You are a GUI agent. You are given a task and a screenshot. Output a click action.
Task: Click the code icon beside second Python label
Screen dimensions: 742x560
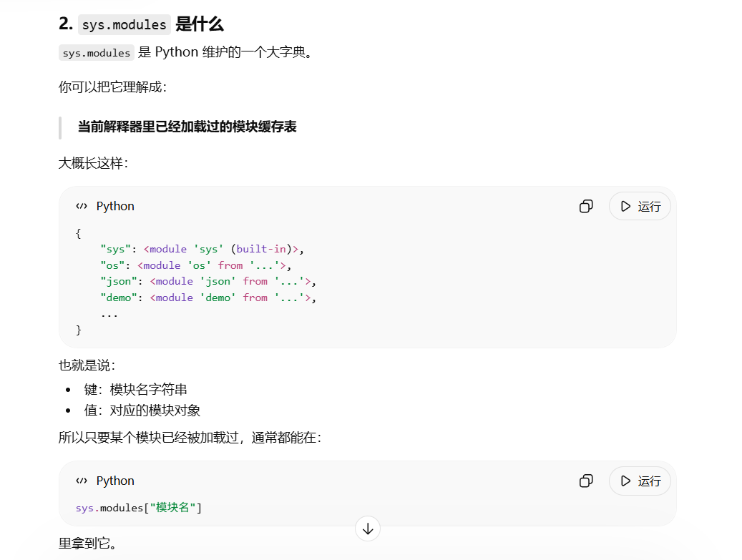click(x=82, y=481)
